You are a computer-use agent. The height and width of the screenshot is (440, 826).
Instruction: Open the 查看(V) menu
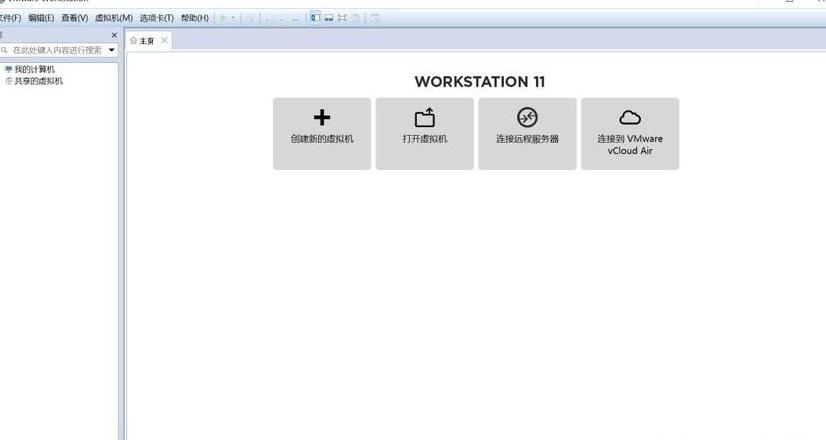74,18
